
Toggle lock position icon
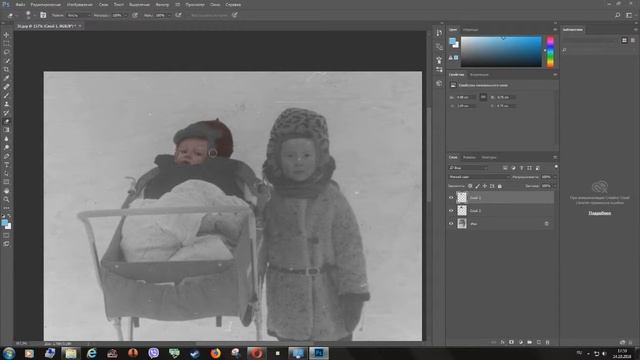coord(484,186)
